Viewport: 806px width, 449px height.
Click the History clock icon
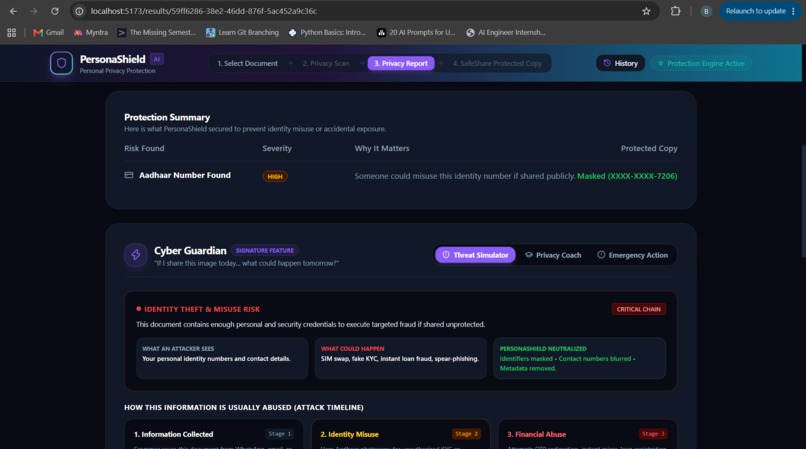point(607,63)
